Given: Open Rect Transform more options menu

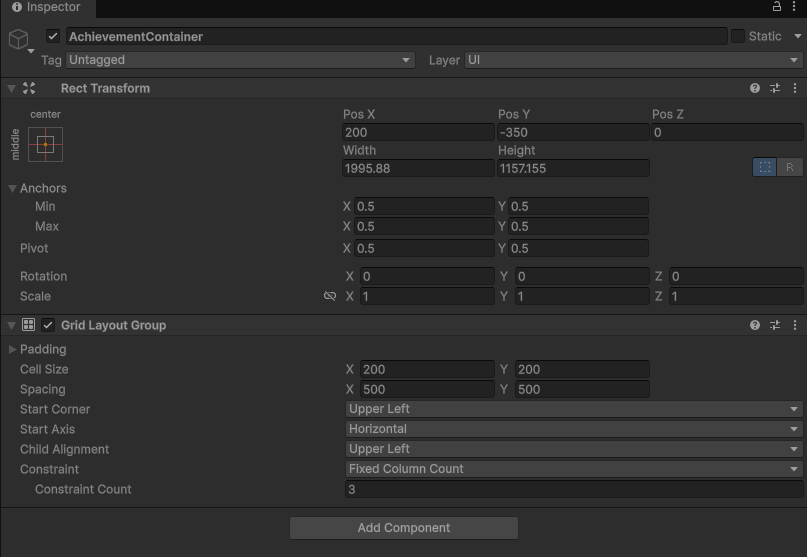Looking at the screenshot, I should tap(795, 88).
